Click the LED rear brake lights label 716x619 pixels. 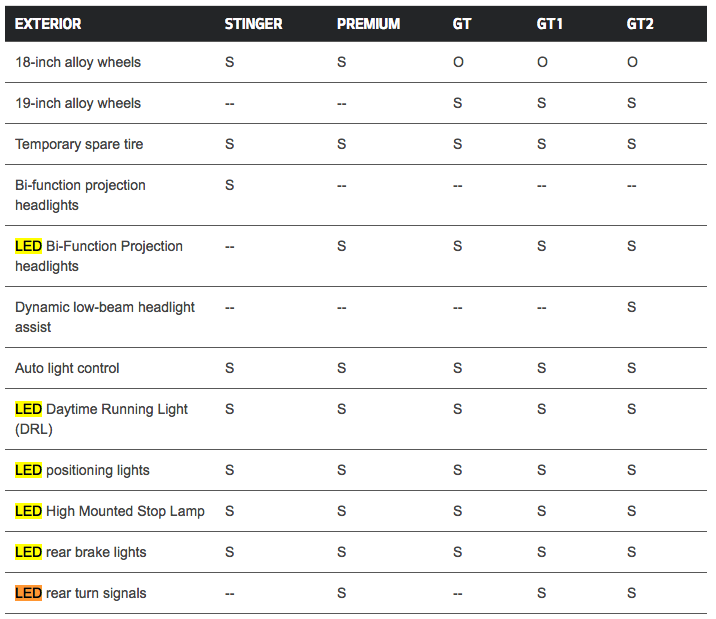pyautogui.click(x=80, y=552)
